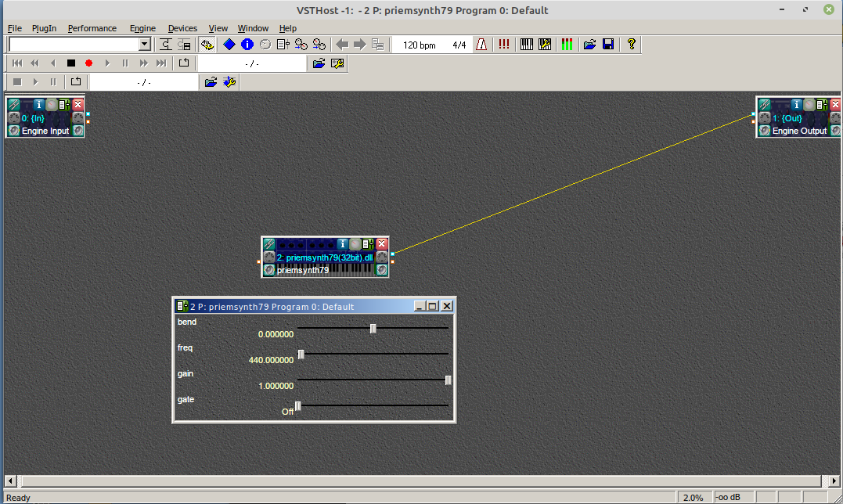The width and height of the screenshot is (843, 504).
Task: Click the 4/4 time signature field
Action: 459,45
